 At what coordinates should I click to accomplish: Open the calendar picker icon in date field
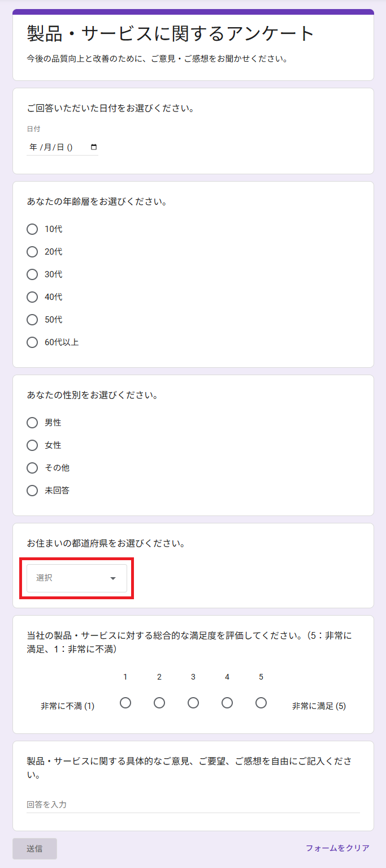pos(94,147)
